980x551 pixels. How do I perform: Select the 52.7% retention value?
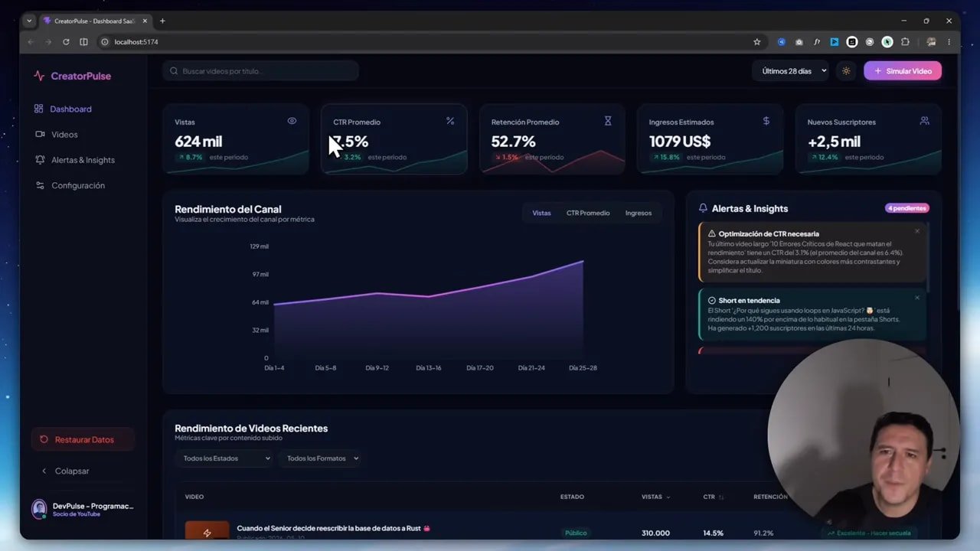tap(513, 142)
